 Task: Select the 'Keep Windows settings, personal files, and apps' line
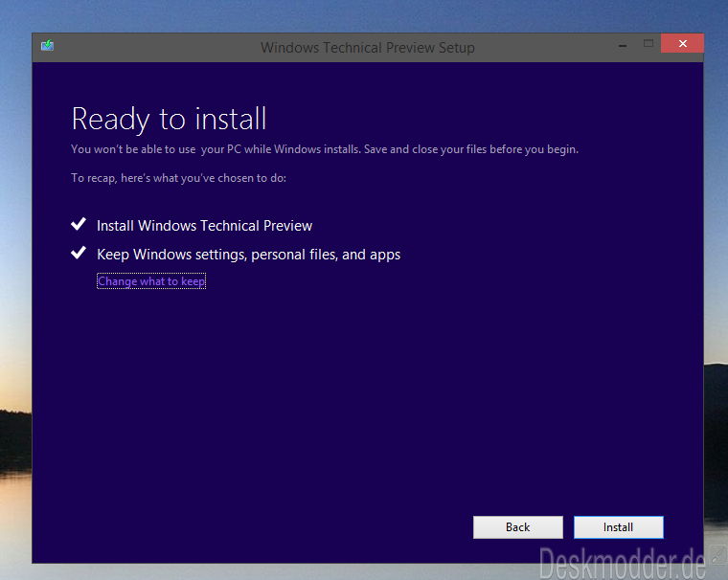pos(248,255)
